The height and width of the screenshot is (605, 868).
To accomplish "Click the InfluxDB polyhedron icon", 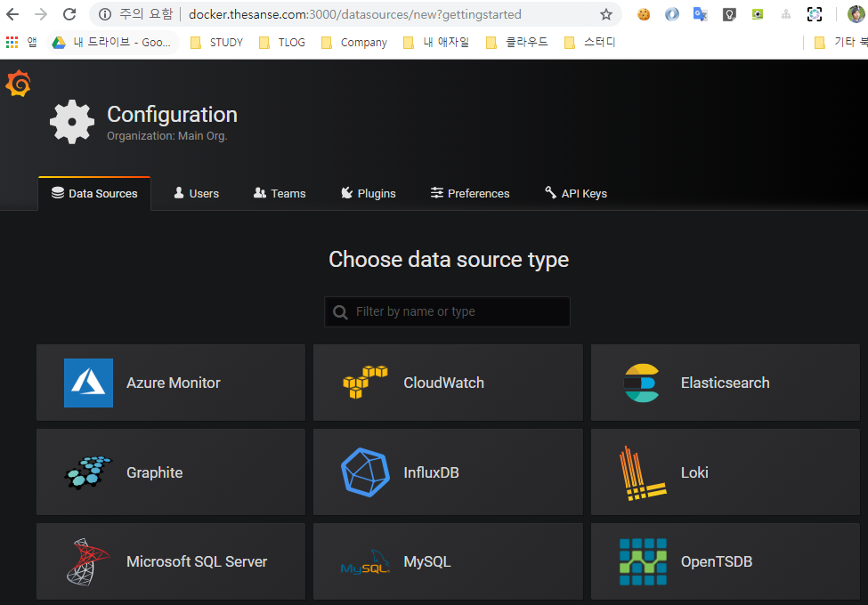I will (365, 472).
